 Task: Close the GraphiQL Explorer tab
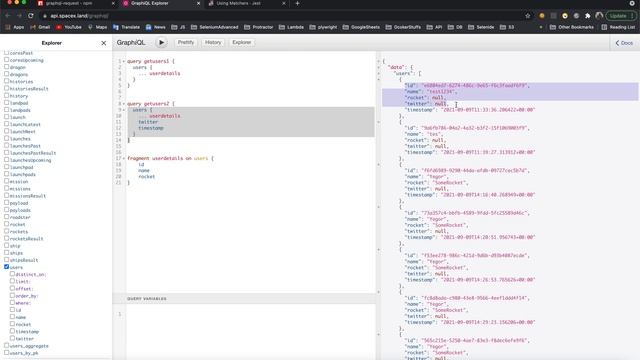point(198,3)
